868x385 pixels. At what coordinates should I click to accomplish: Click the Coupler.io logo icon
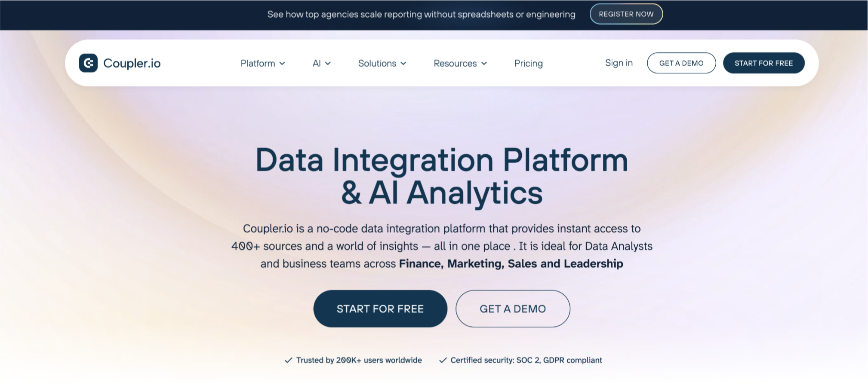coord(88,63)
